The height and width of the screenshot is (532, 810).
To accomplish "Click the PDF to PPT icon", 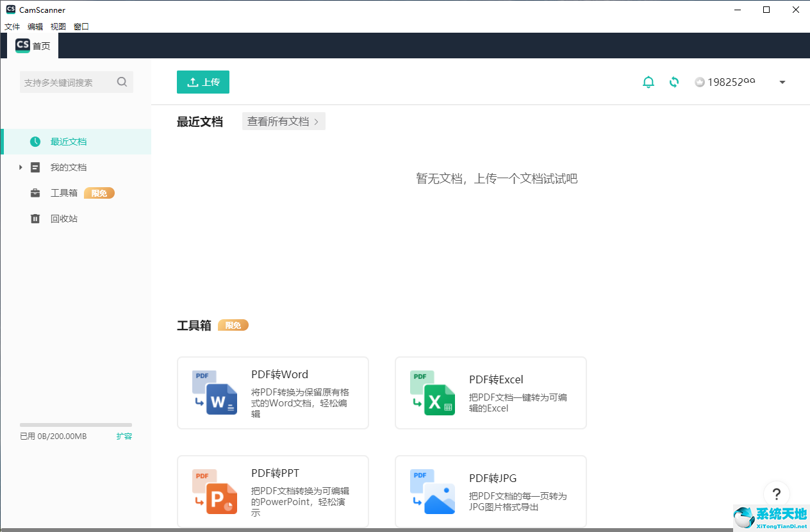I will point(215,492).
